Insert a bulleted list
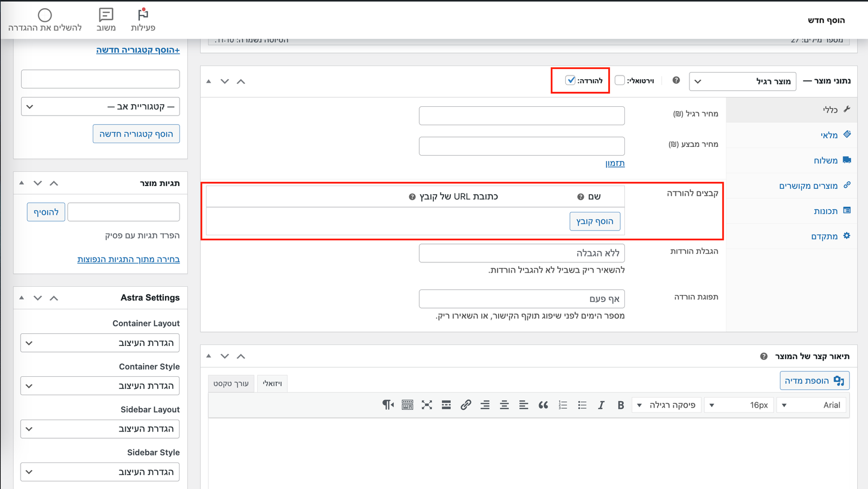The width and height of the screenshot is (868, 489). click(582, 405)
